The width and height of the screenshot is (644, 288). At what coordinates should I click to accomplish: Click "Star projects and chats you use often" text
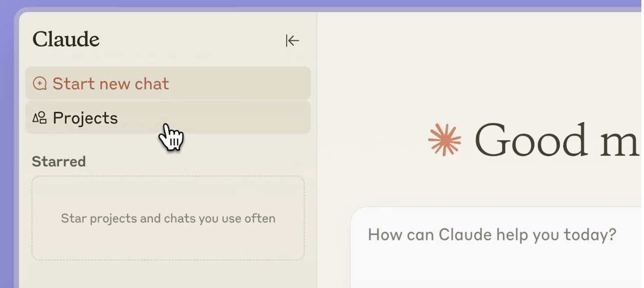(x=168, y=218)
